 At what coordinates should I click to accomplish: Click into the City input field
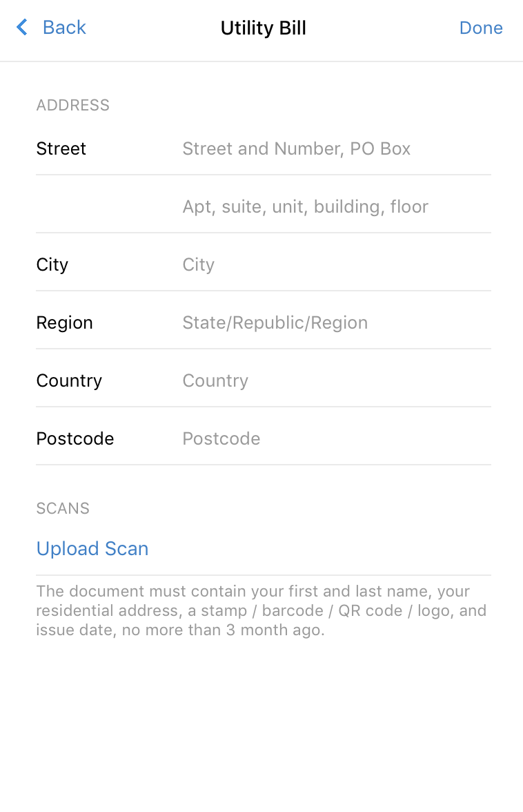click(336, 264)
